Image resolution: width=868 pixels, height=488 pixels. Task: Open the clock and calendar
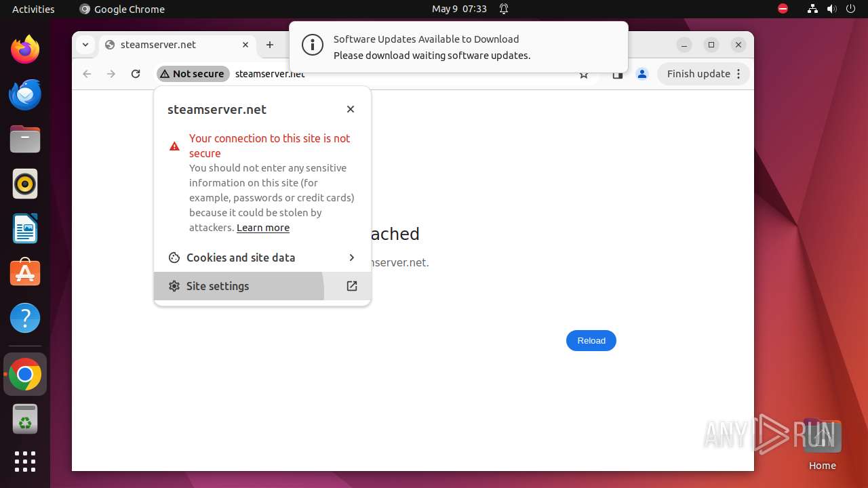pyautogui.click(x=459, y=9)
